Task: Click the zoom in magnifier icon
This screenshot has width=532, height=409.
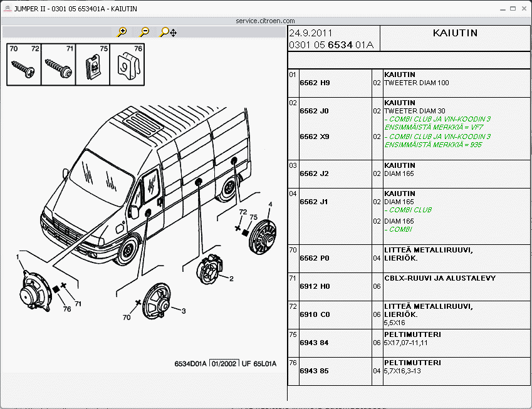Action: (122, 31)
